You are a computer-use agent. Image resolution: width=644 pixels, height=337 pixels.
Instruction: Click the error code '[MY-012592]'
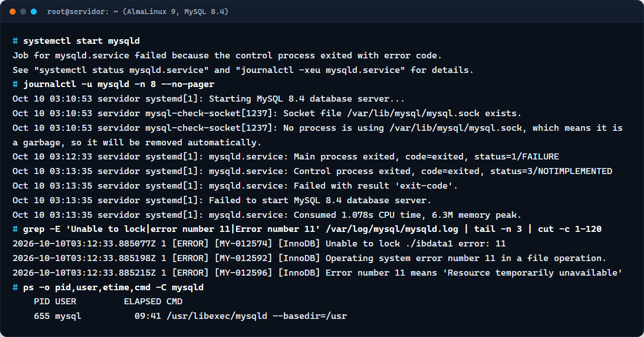pyautogui.click(x=244, y=259)
